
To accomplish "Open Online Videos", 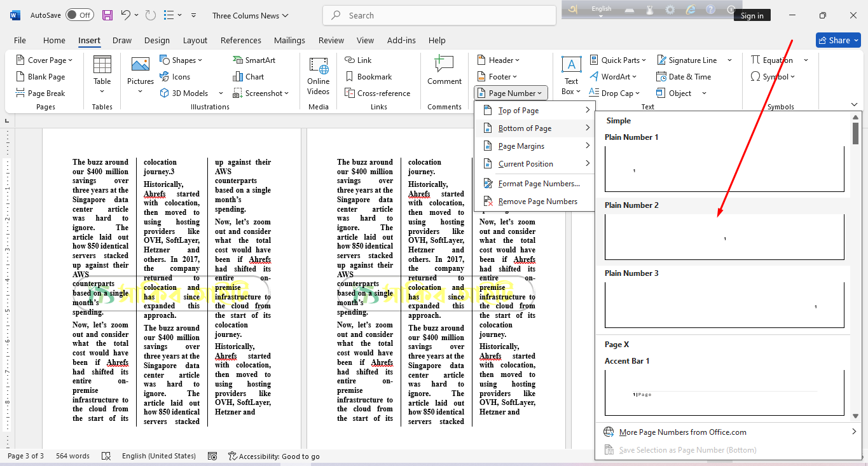I will (318, 74).
